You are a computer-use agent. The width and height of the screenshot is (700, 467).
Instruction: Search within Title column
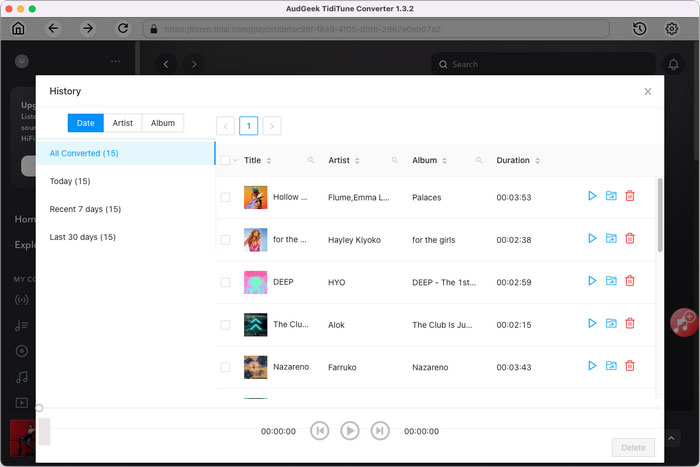tap(311, 160)
